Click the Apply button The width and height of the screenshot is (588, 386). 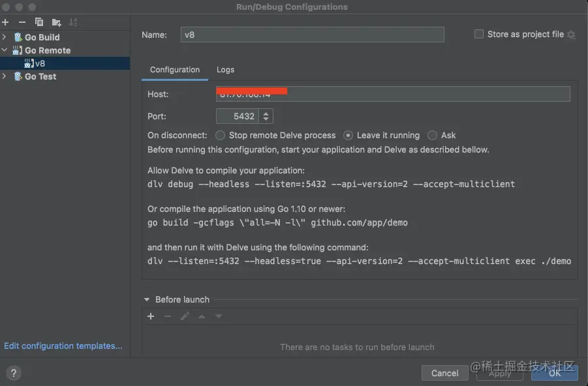[500, 373]
